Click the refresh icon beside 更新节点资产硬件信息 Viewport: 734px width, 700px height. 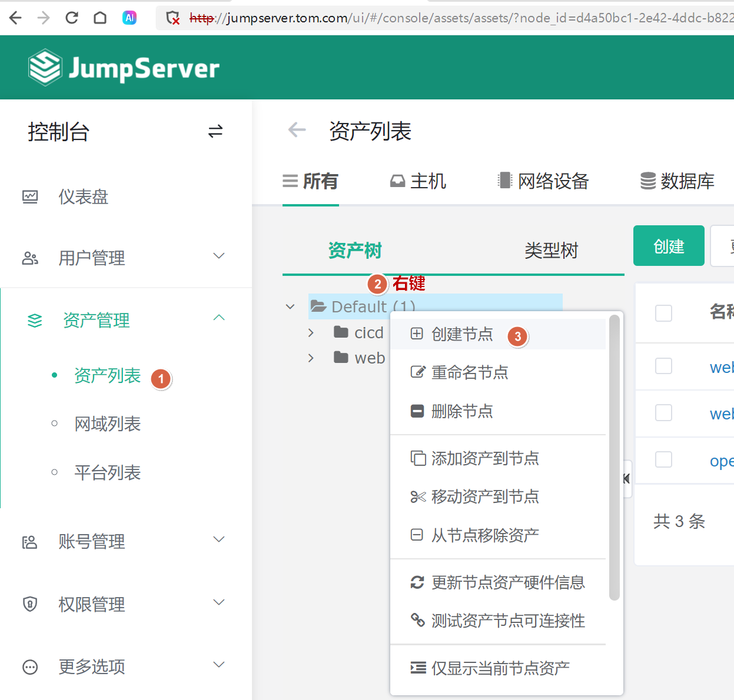418,582
